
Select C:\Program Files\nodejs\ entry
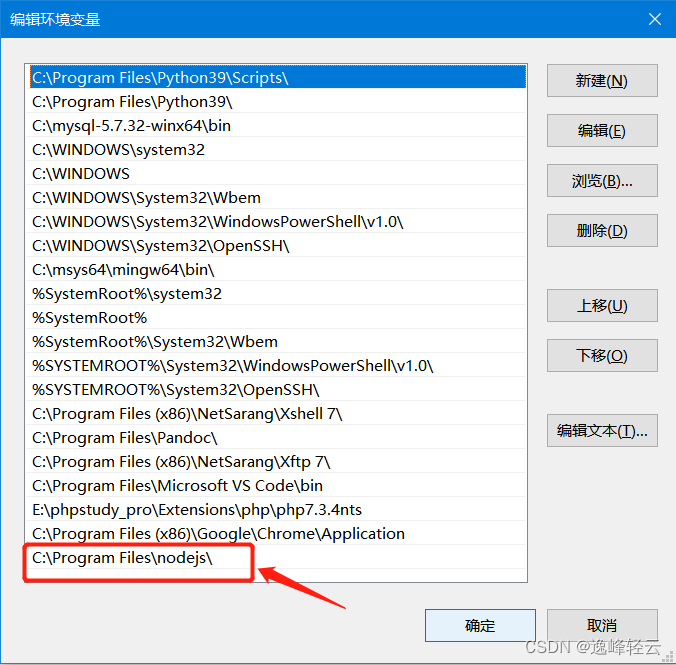(278, 558)
